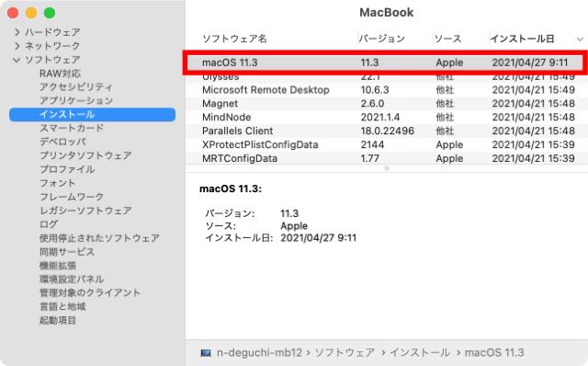Minimize window with yellow button
Image resolution: width=588 pixels, height=366 pixels.
pyautogui.click(x=31, y=13)
